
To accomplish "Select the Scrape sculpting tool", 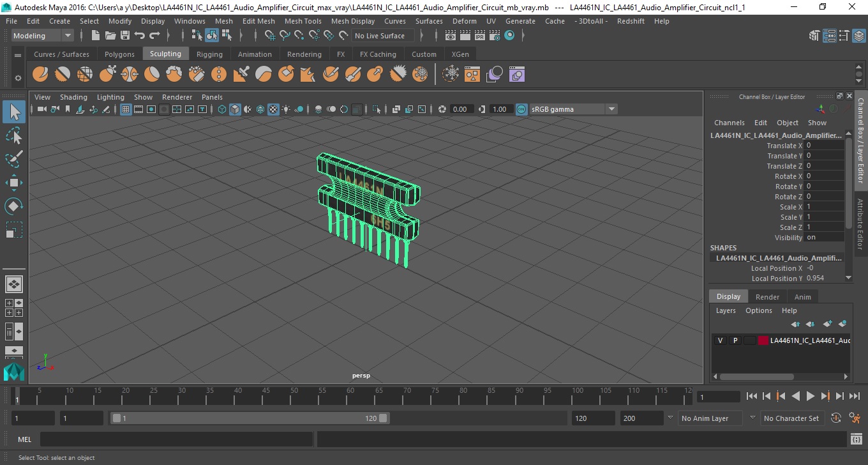I will (x=286, y=74).
